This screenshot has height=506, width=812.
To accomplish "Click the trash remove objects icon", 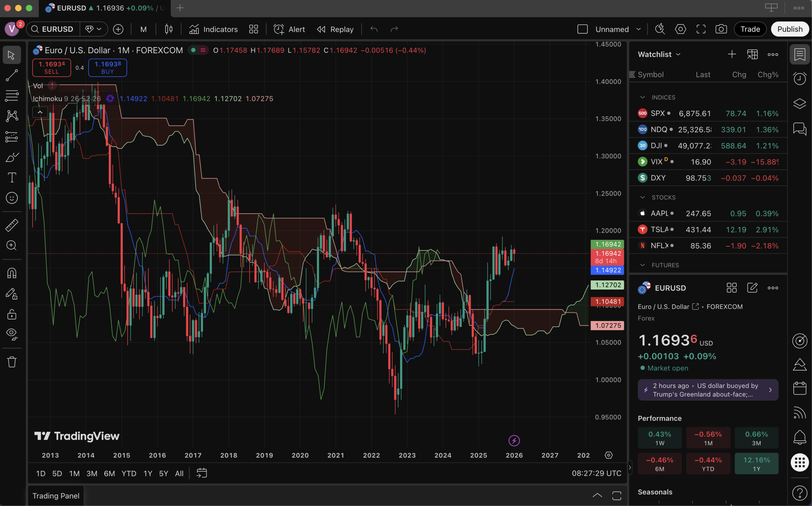I will click(12, 362).
